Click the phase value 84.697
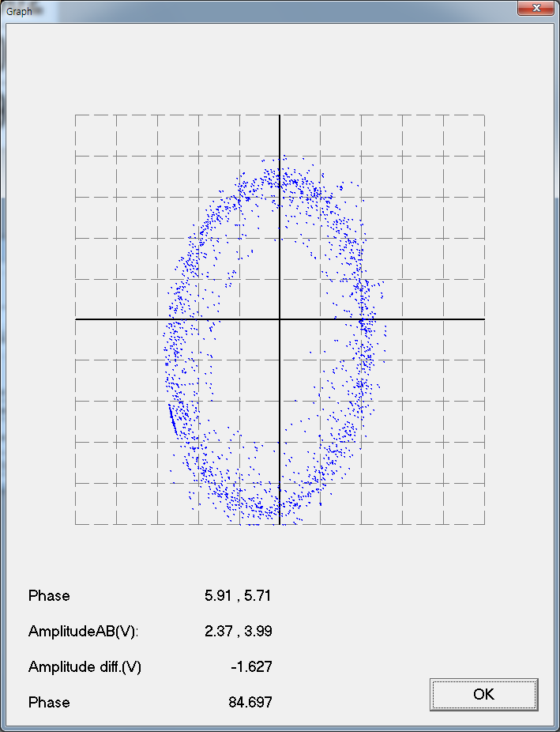560x732 pixels. [x=249, y=702]
